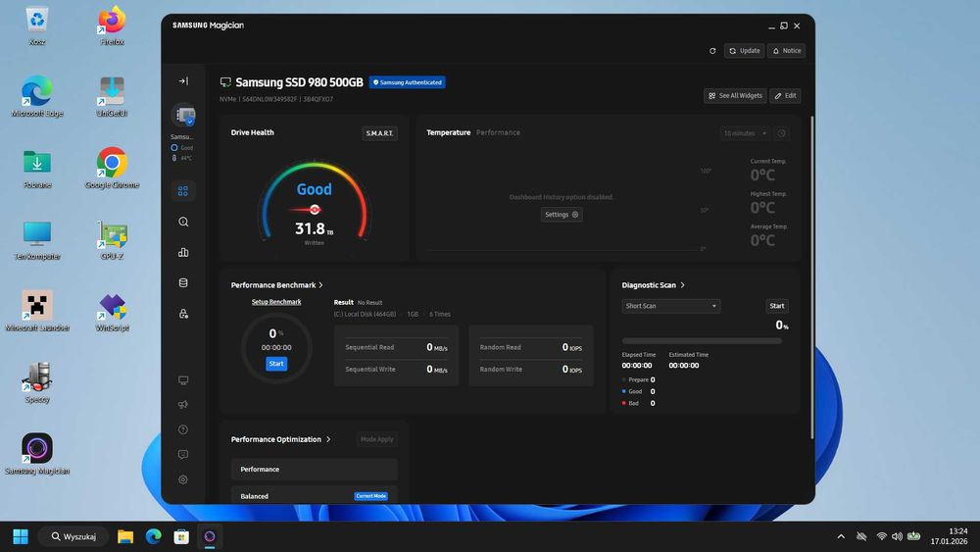980x552 pixels.
Task: Open the benchmark bar chart sidebar icon
Action: (x=183, y=253)
